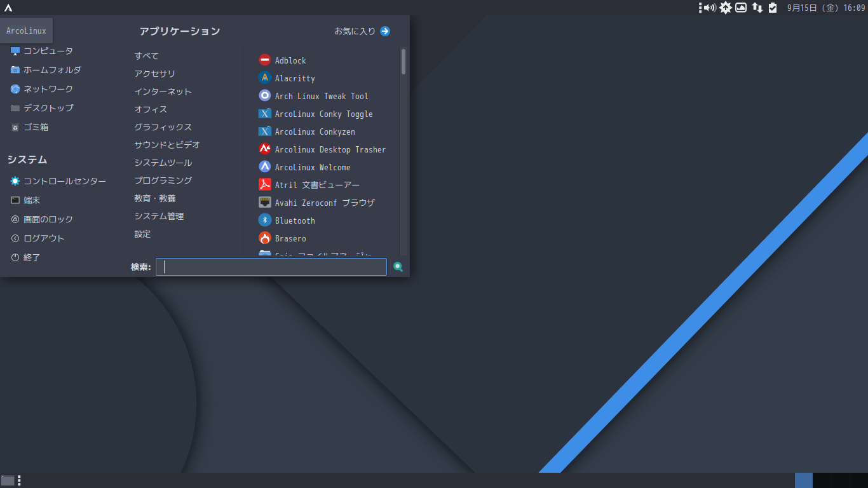Click the search magnifier icon
Image resolution: width=868 pixels, height=488 pixels.
[x=398, y=267]
